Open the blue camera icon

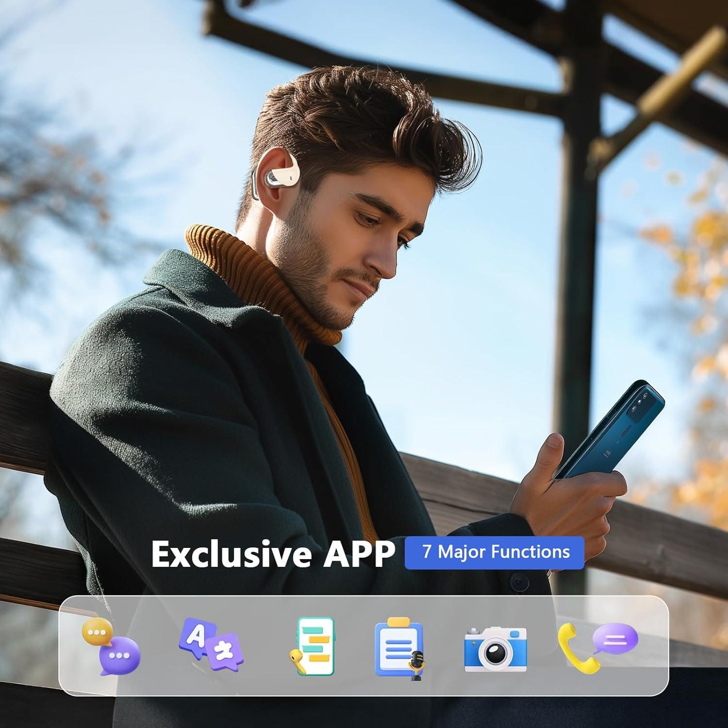point(495,649)
